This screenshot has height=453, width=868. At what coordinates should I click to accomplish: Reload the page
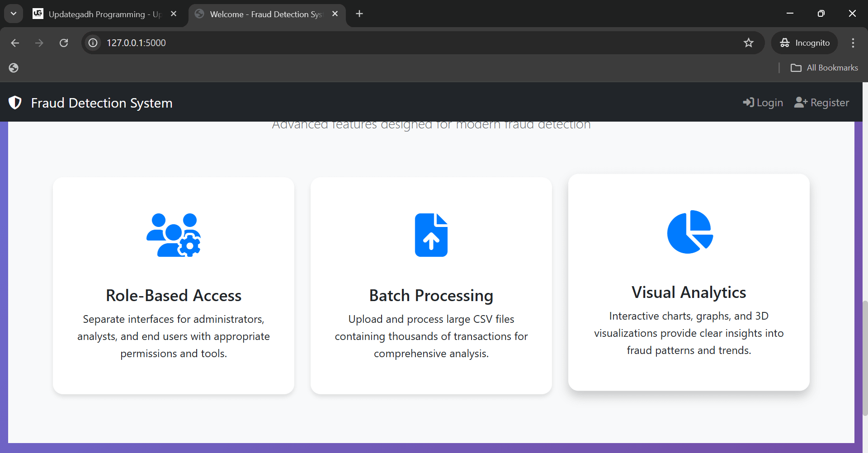click(x=64, y=43)
